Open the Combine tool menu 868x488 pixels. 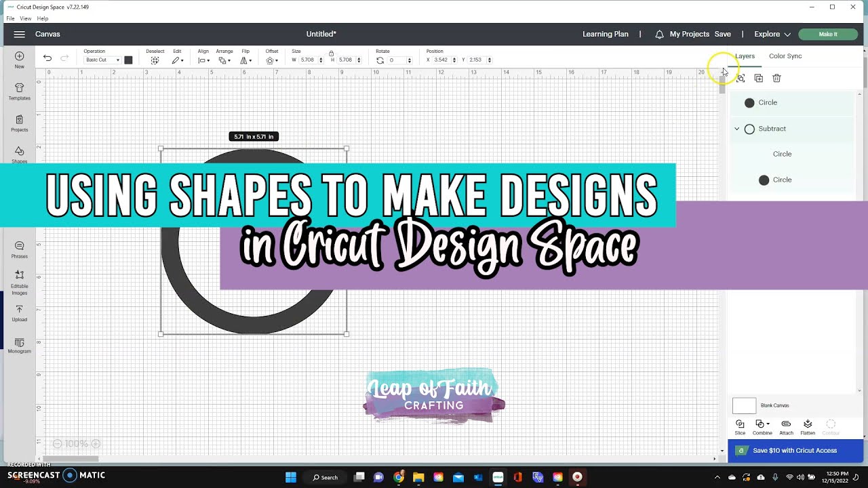[x=762, y=427]
